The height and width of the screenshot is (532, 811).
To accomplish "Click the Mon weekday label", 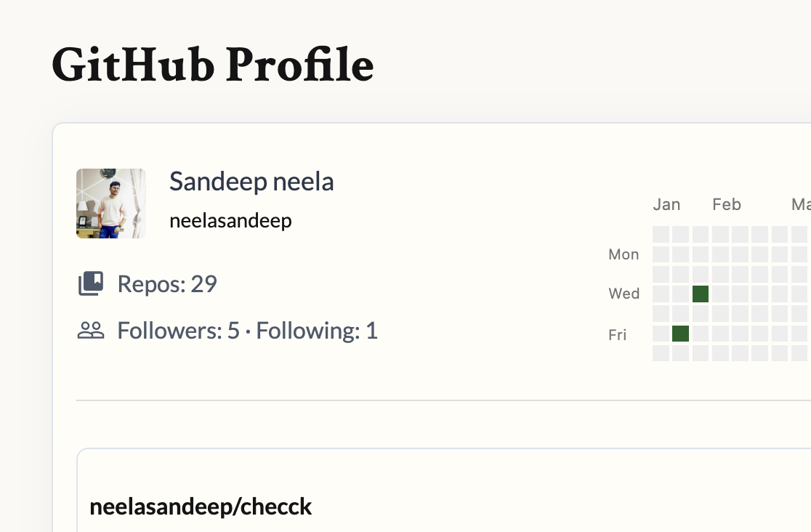I will pyautogui.click(x=624, y=254).
